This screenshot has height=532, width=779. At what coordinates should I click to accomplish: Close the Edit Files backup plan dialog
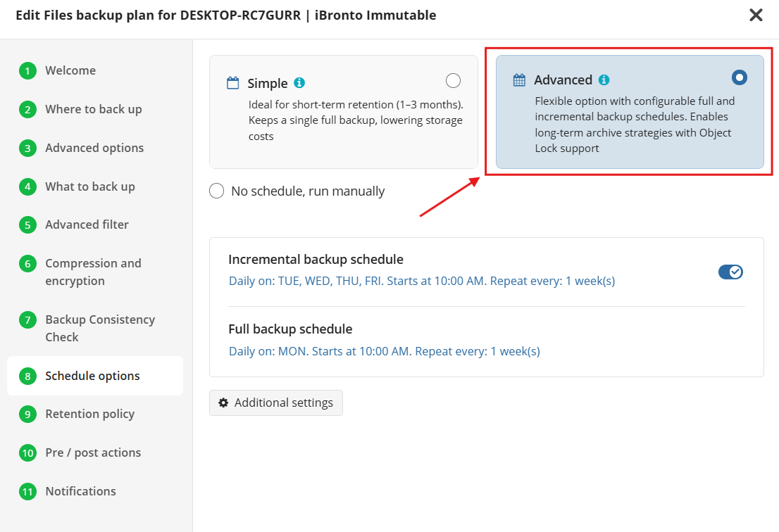pos(756,15)
